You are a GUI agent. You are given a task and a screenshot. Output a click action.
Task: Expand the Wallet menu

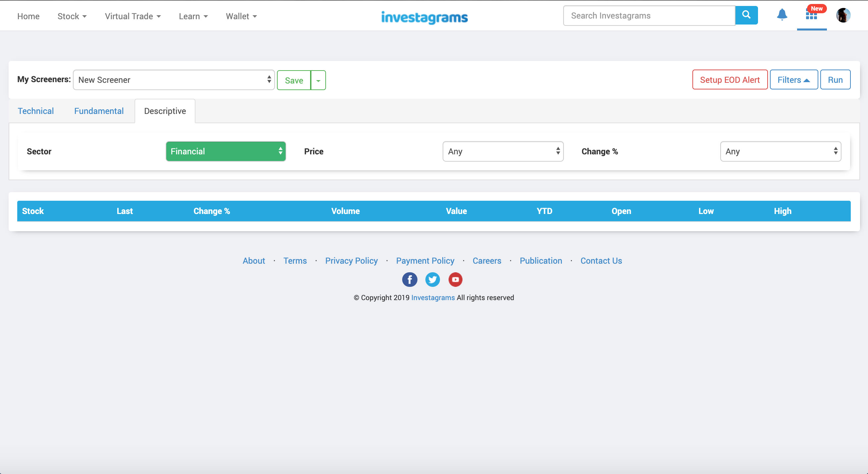click(241, 16)
